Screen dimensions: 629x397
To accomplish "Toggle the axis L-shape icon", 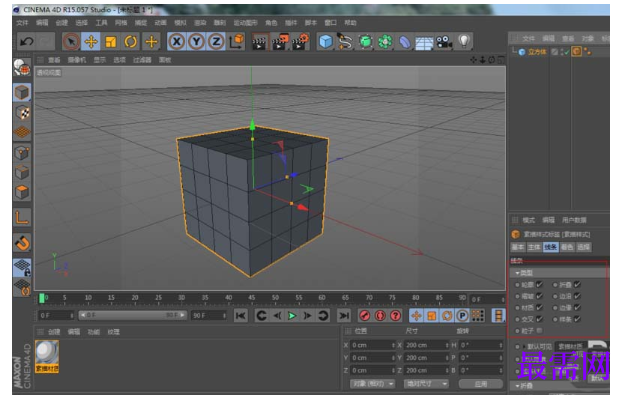I will 22,217.
